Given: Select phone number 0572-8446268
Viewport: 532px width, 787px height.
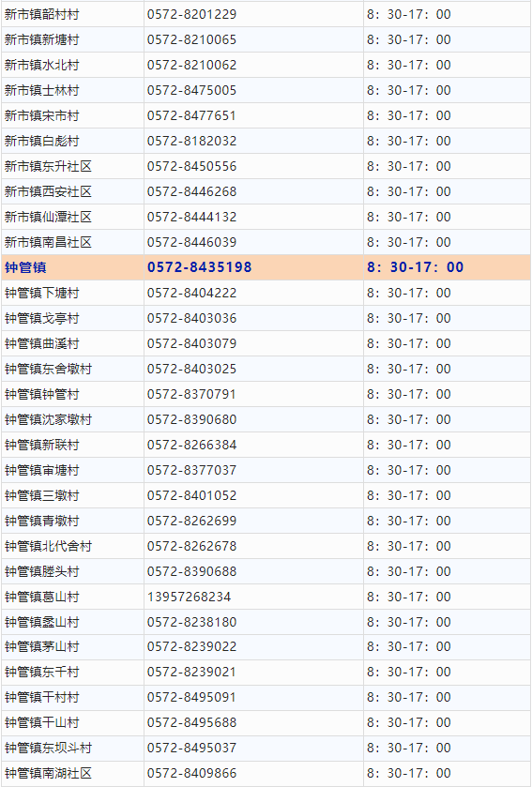Looking at the screenshot, I should [191, 191].
